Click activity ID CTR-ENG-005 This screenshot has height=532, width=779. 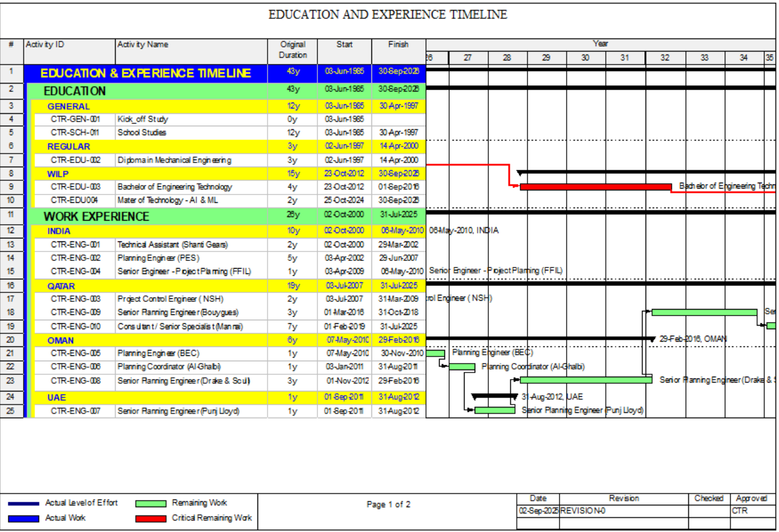coord(75,353)
